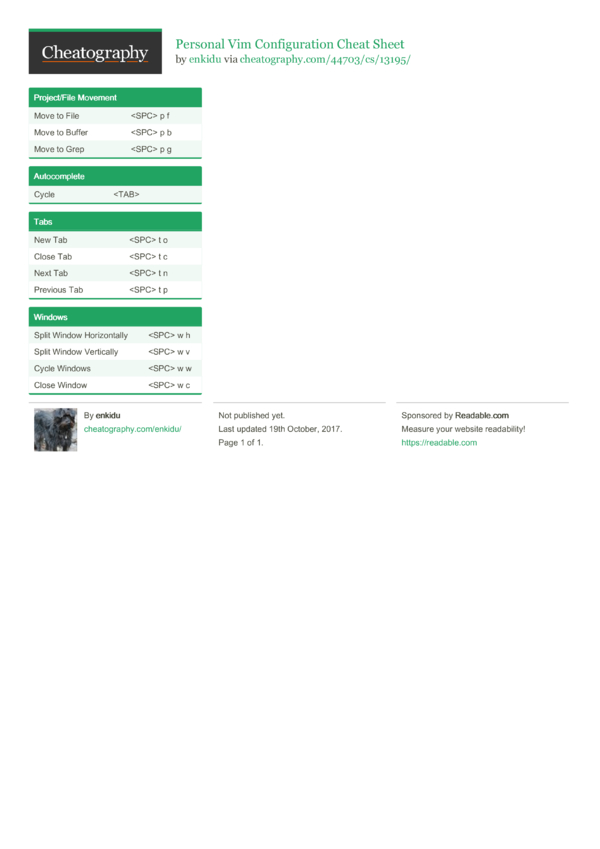600x849 pixels.
Task: Click the enkidu avatar photo
Action: (55, 430)
